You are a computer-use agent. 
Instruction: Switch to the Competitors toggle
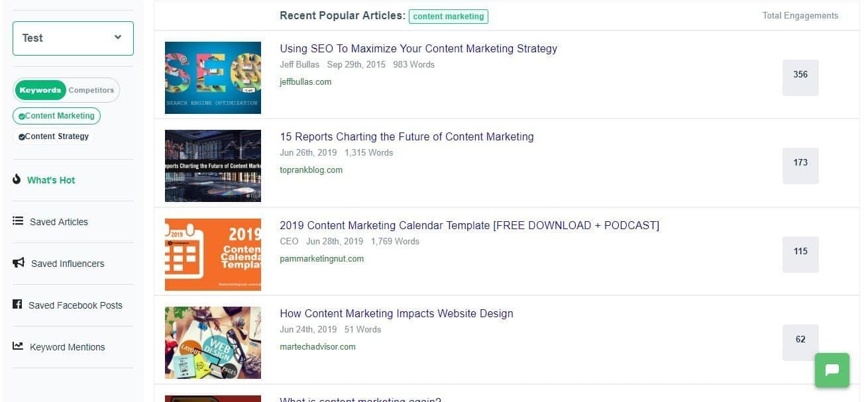pyautogui.click(x=91, y=90)
